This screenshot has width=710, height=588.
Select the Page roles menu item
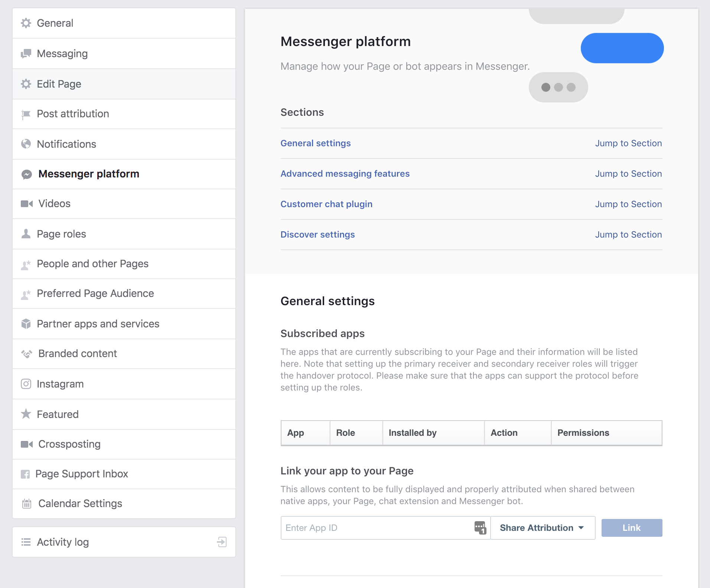[124, 234]
